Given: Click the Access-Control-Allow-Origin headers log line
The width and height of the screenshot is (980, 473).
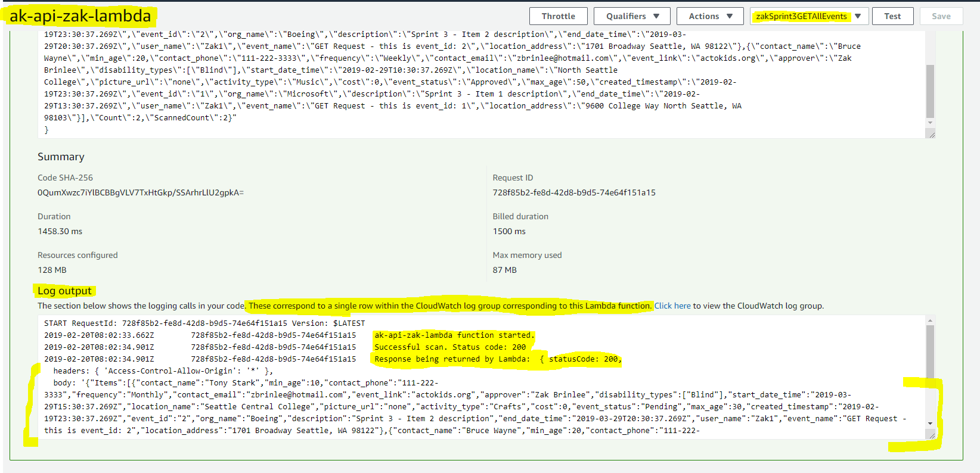Looking at the screenshot, I should point(163,371).
